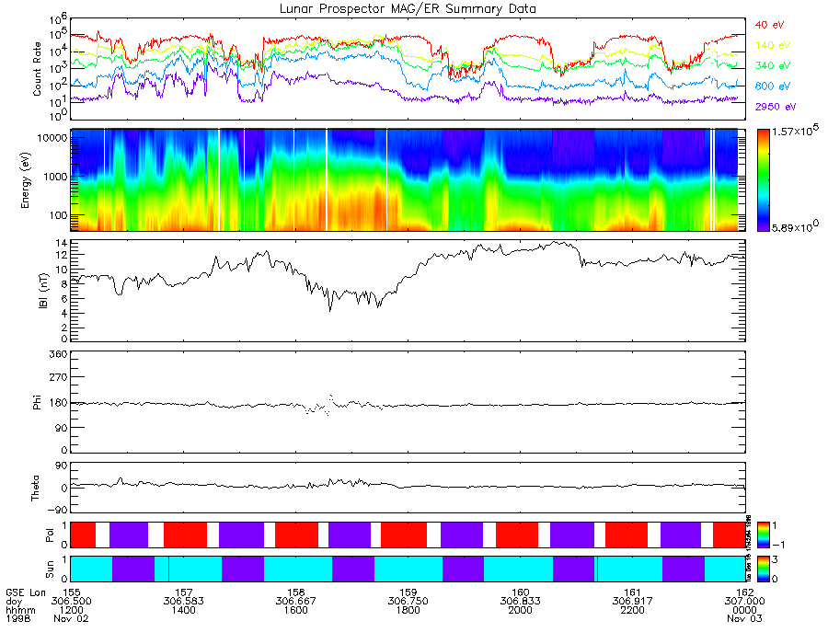The height and width of the screenshot is (644, 828).
Task: Click the Pol color scale bar
Action: coord(763,535)
